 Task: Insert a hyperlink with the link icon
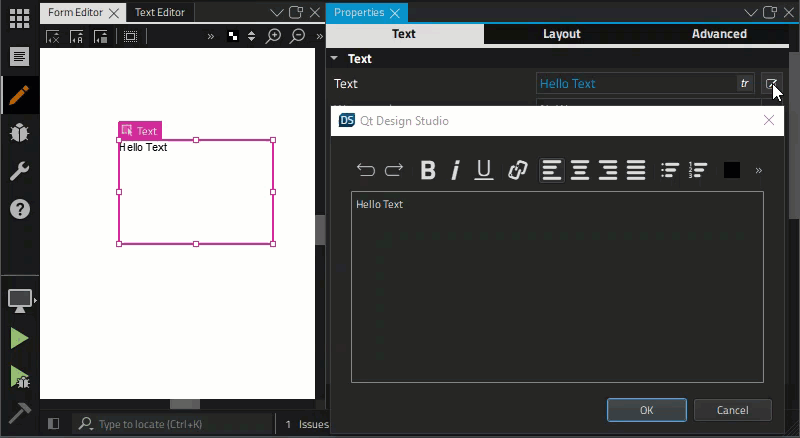tap(517, 170)
